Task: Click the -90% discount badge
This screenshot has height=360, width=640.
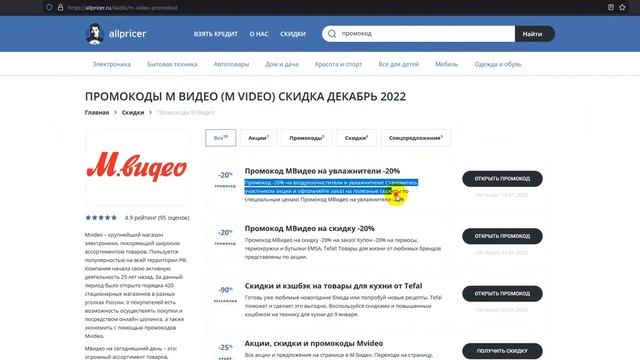Action: (x=225, y=290)
